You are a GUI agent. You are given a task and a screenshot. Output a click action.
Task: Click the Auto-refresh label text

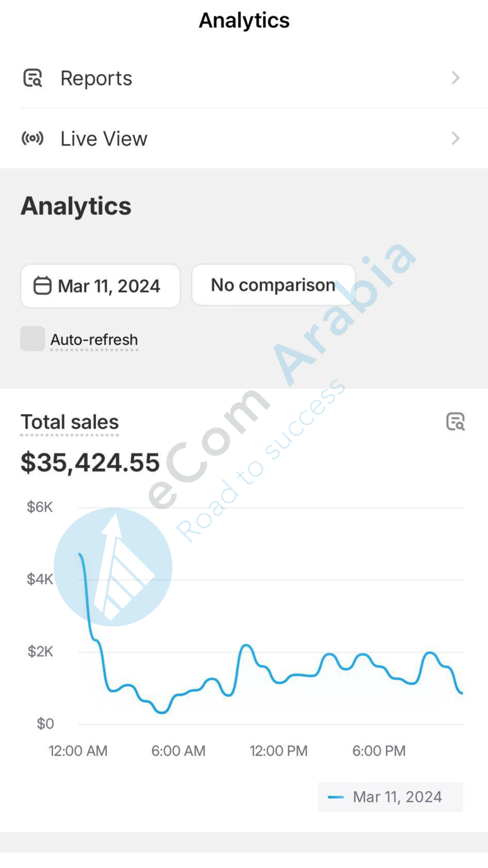pos(94,340)
